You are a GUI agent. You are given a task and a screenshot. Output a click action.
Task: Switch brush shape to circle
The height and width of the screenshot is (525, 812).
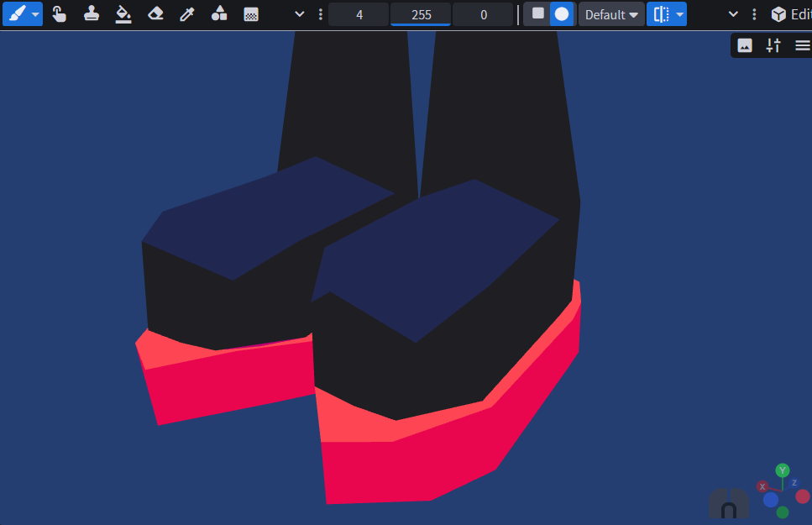click(x=562, y=14)
